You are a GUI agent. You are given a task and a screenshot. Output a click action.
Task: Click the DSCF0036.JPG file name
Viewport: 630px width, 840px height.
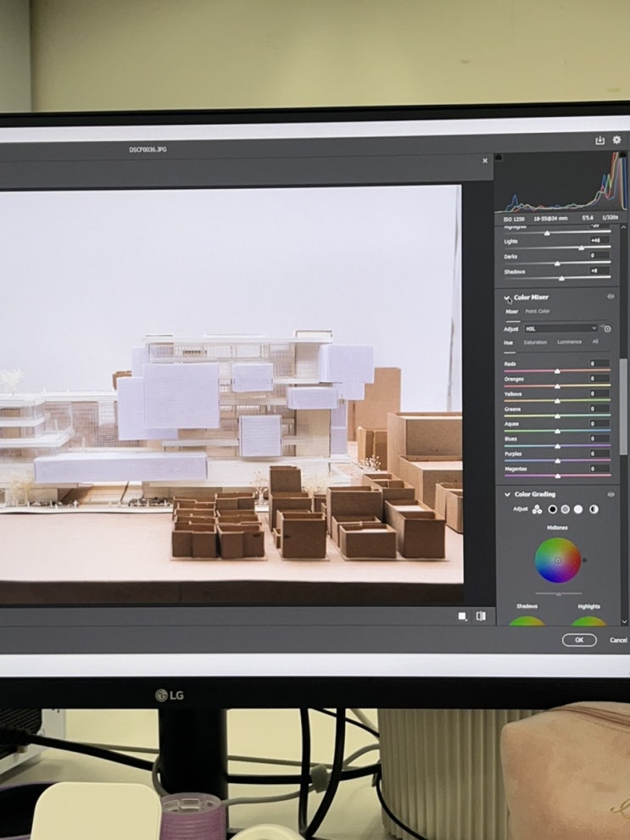[148, 149]
